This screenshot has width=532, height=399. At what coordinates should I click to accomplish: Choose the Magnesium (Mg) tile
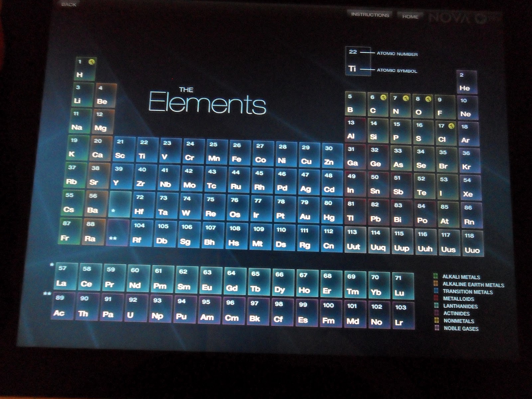[103, 122]
